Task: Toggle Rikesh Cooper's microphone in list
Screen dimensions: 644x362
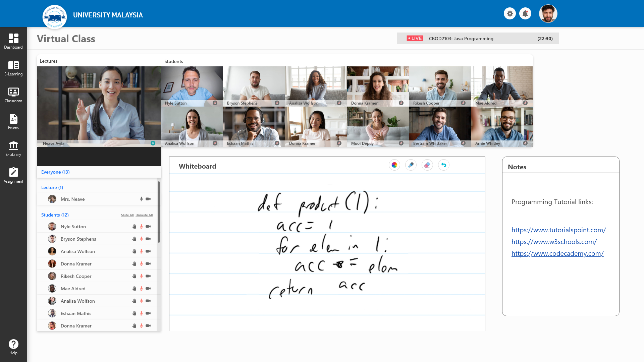Action: pos(141,276)
